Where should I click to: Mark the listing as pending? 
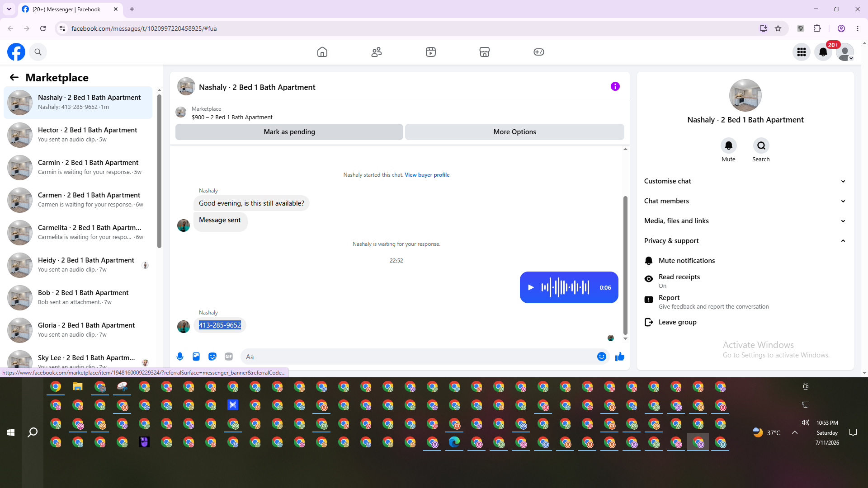click(289, 132)
